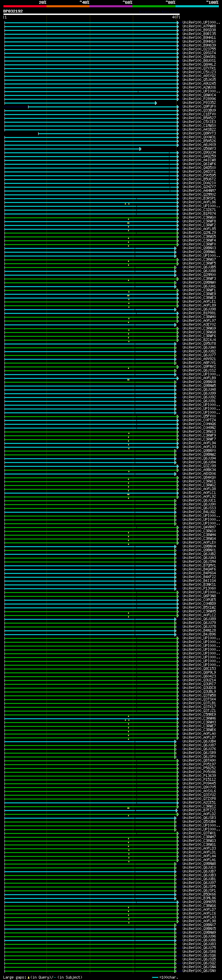This screenshot has width=222, height=980.
Task: Click the 407 query length label
Action: click(x=175, y=17)
